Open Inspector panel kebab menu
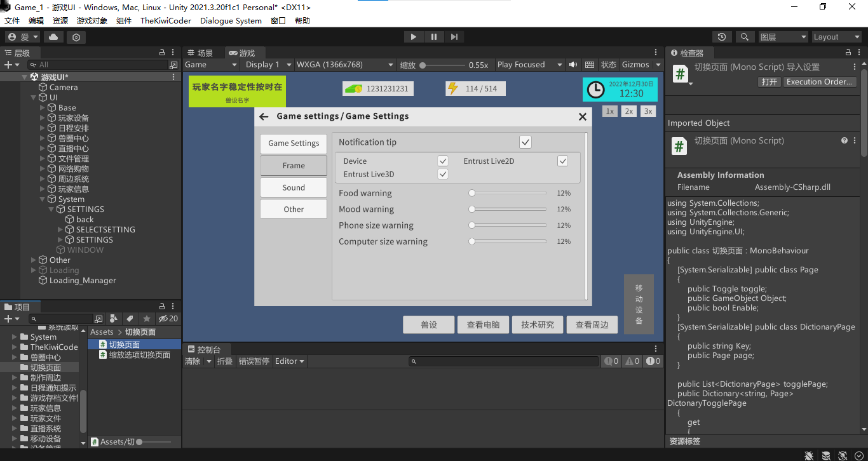868x461 pixels. [x=860, y=53]
